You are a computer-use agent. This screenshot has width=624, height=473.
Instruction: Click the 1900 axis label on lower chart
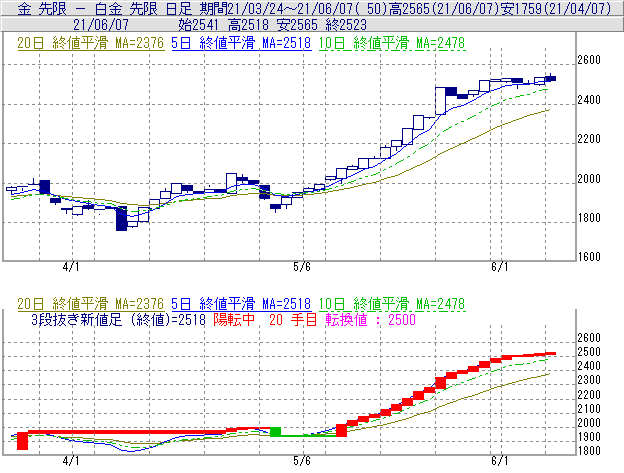(589, 437)
